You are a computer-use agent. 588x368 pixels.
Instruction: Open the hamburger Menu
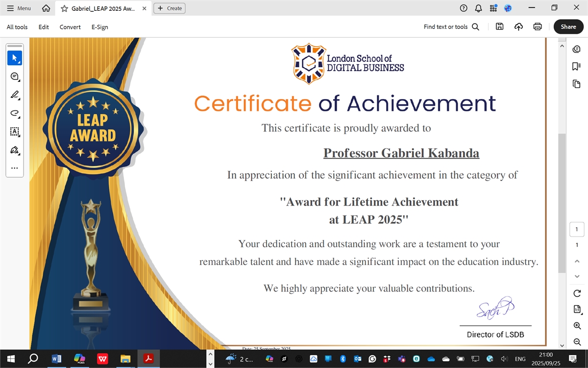click(x=19, y=8)
